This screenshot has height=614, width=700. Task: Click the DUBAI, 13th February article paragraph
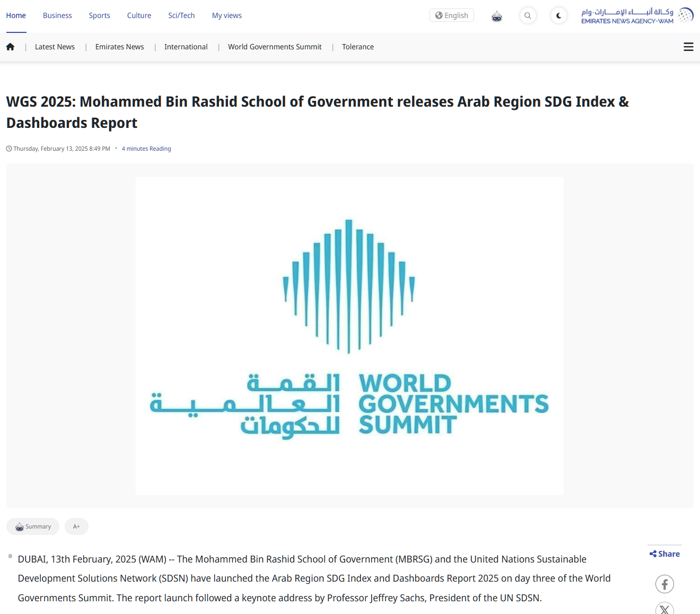tap(314, 578)
